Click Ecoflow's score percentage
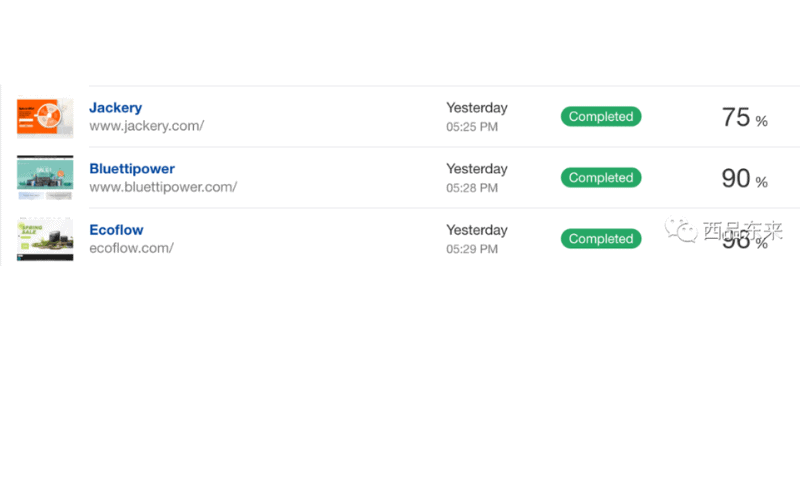This screenshot has width=800, height=500. (x=744, y=240)
